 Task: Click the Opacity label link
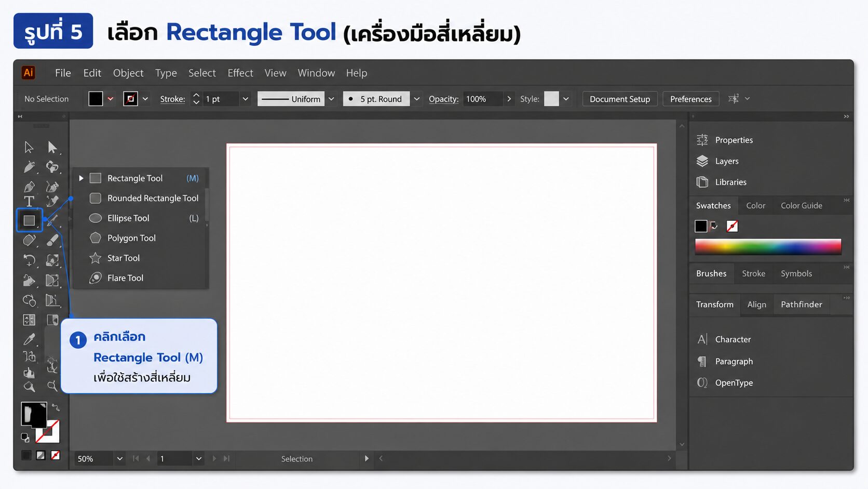[x=443, y=99]
